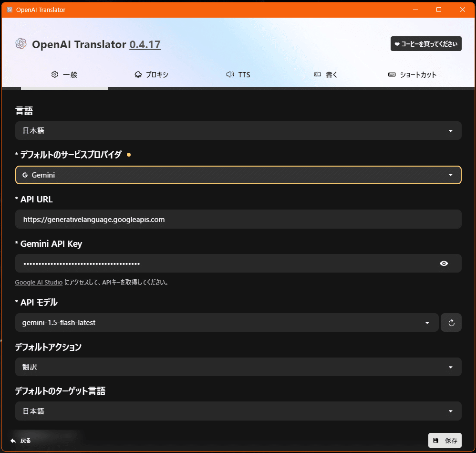Open the デフォルトアクション dropdown showing 翻訳
This screenshot has width=476, height=453.
[238, 367]
